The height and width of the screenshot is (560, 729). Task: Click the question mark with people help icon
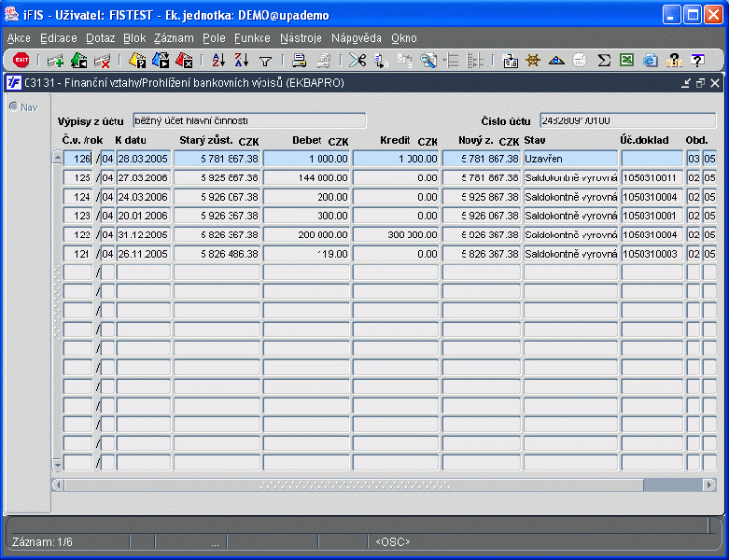pos(674,61)
